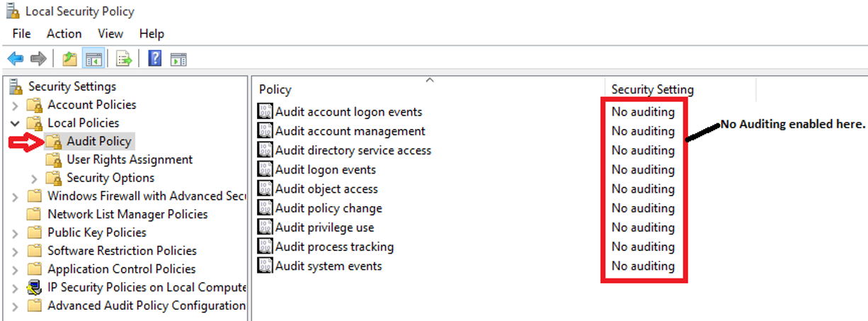The height and width of the screenshot is (321, 868).
Task: Collapse the Local Policies tree node
Action: point(16,123)
